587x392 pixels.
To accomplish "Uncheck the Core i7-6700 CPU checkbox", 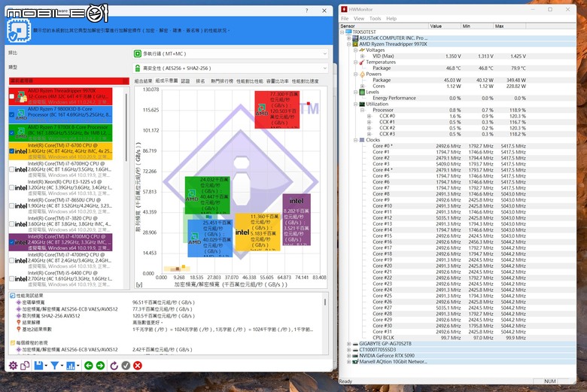I will [11, 151].
